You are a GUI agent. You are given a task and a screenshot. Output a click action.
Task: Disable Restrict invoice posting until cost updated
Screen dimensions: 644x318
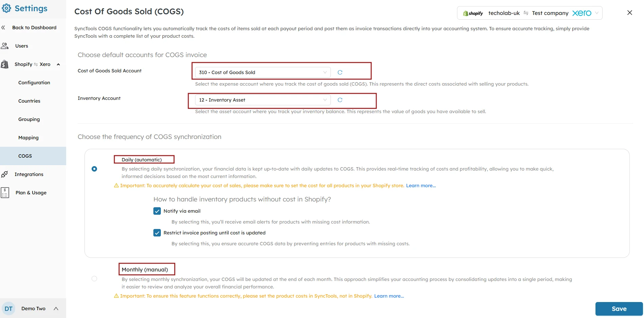[x=157, y=233]
